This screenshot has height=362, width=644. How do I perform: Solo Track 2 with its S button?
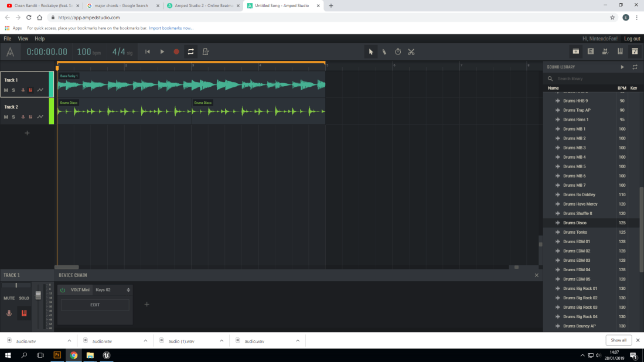pyautogui.click(x=13, y=117)
